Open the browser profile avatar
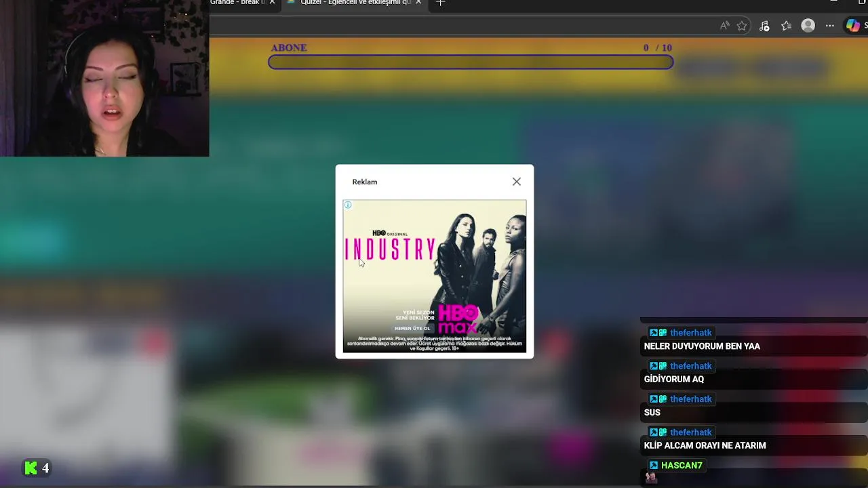 click(808, 26)
